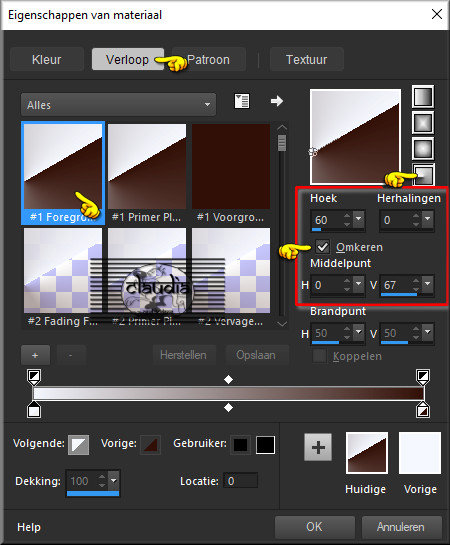Click the large plus add-to-palette button
The image size is (450, 545).
coord(318,447)
